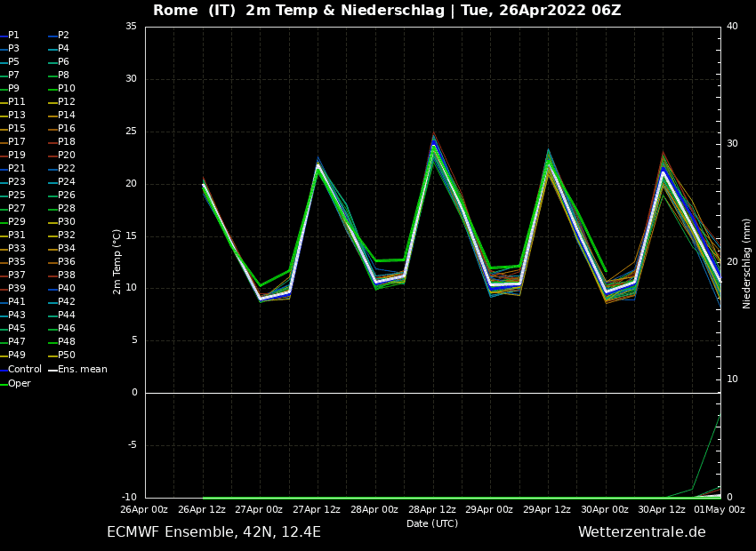Click the "30Apr 00z" date tick label

605,509
